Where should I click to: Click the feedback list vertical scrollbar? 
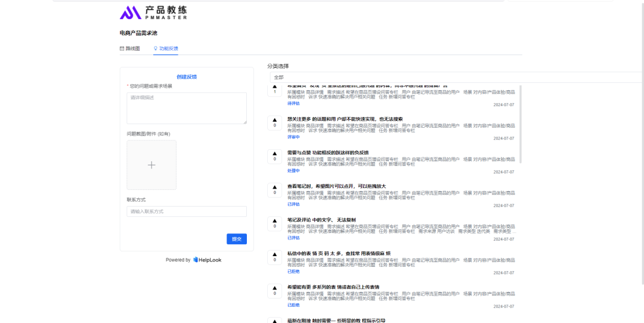point(521,124)
